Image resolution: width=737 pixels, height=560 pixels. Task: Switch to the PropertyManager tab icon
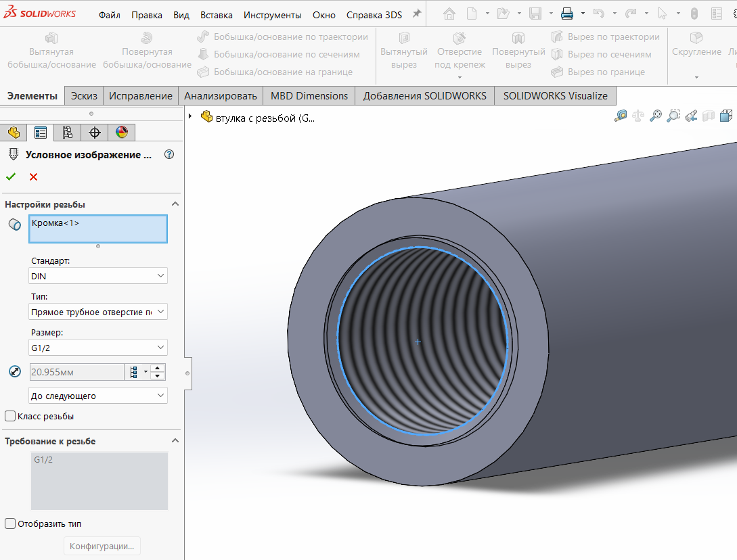(41, 133)
